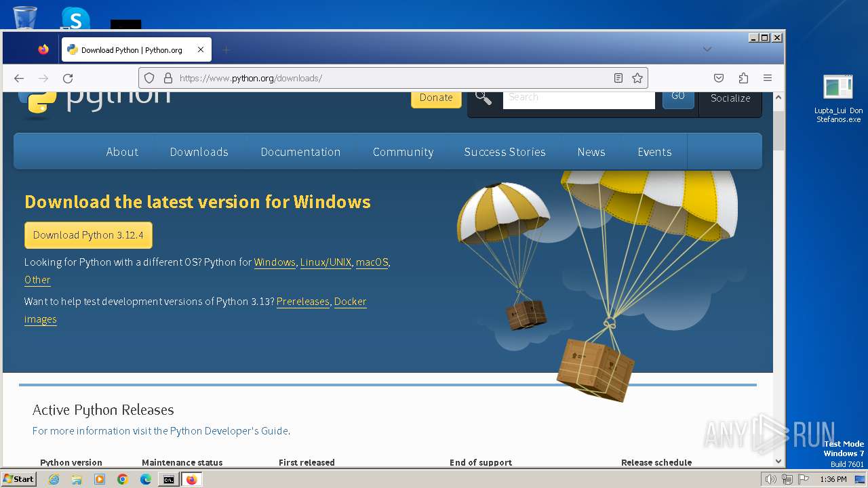Click the Donate button
Screen dimensions: 868x488
point(436,98)
